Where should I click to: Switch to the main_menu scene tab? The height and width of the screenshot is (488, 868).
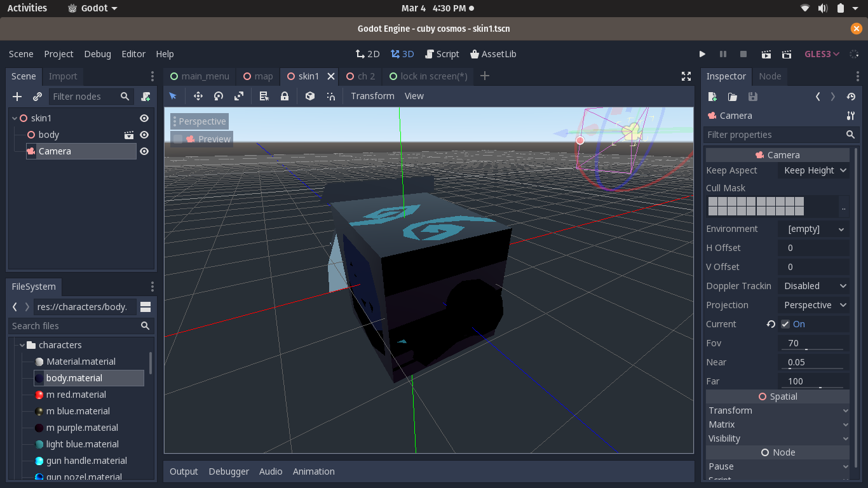(x=200, y=76)
